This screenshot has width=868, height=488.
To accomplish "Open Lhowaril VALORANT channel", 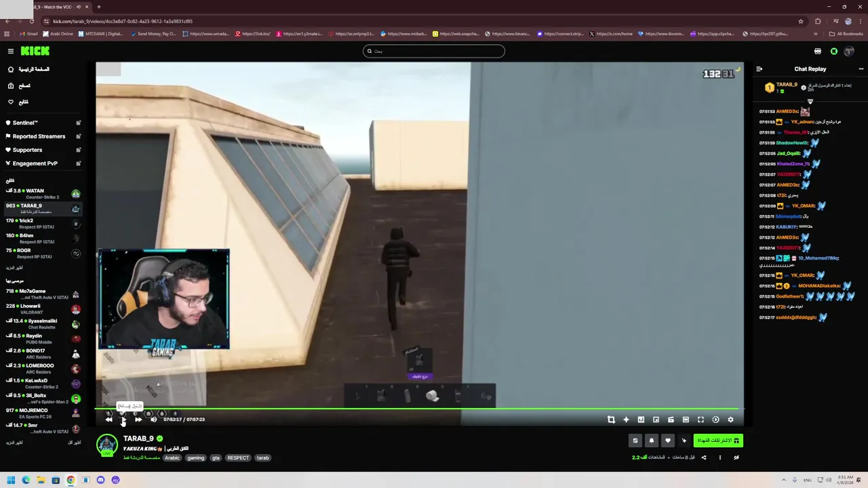I will coord(42,309).
